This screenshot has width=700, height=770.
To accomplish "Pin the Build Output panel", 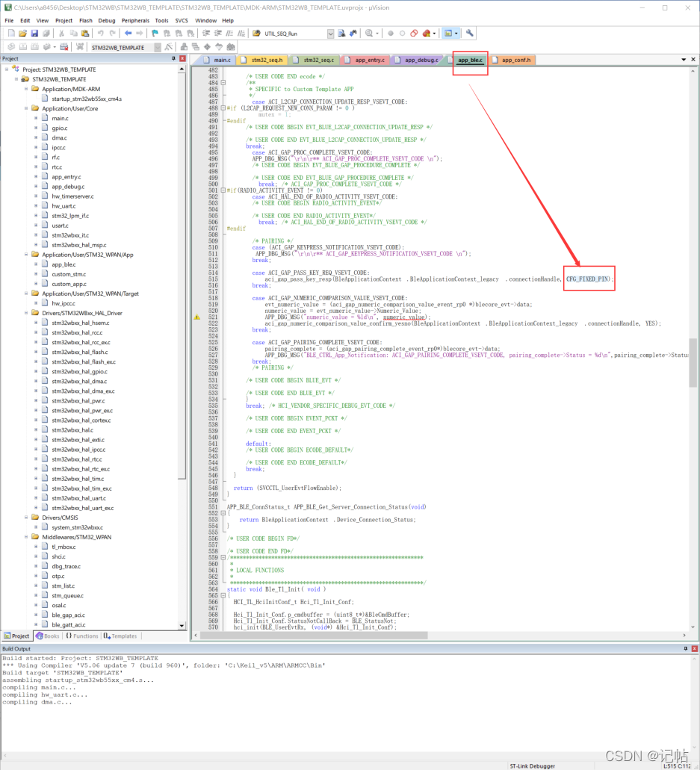I will [685, 649].
